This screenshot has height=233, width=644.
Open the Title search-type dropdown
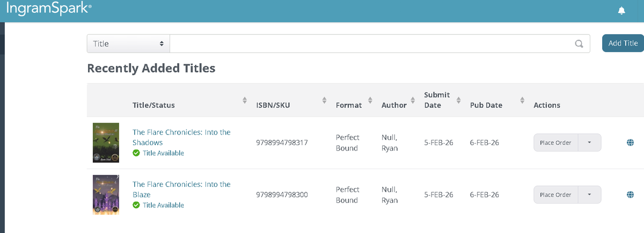tap(128, 44)
